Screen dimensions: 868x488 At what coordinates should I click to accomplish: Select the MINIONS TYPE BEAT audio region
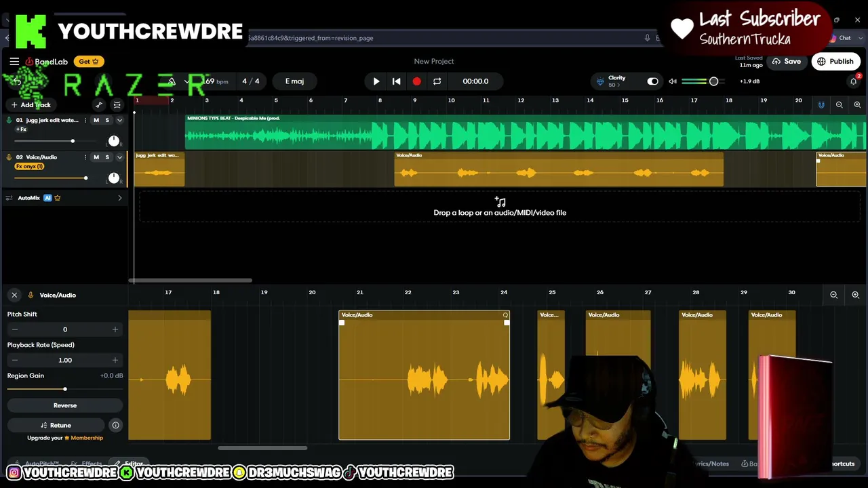(526, 132)
